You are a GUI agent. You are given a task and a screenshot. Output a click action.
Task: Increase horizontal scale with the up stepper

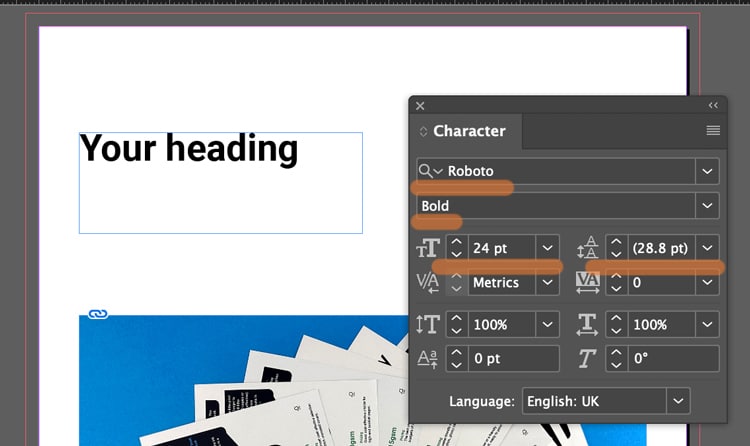coord(616,319)
